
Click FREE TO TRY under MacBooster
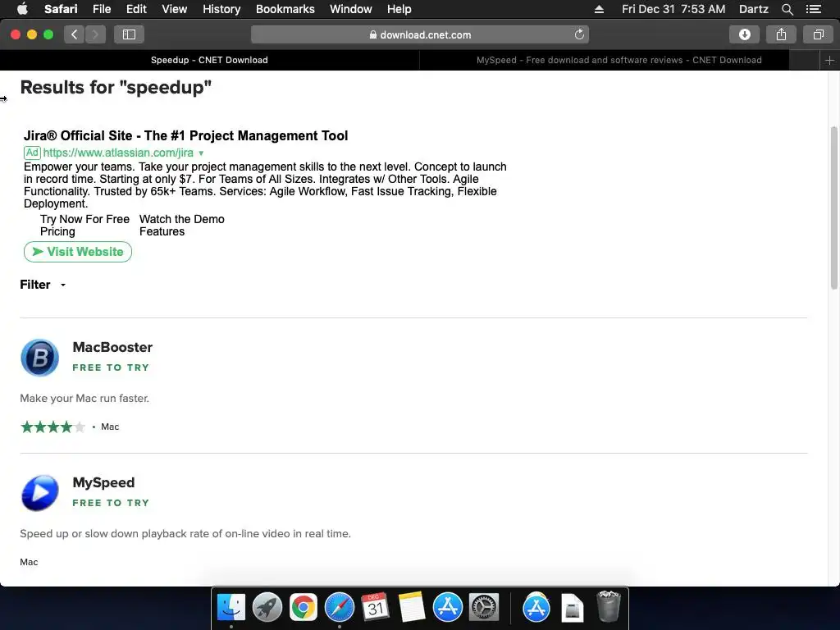point(111,367)
